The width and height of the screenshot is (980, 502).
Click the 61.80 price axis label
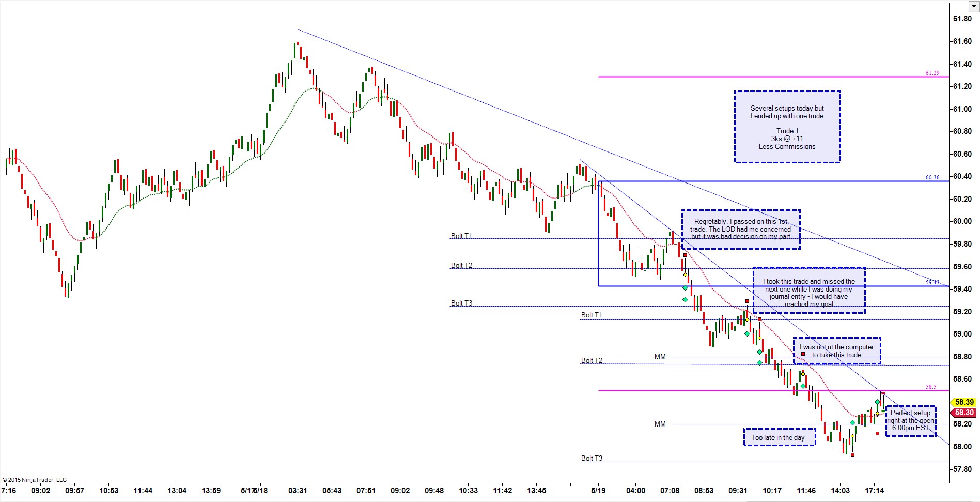coord(962,19)
